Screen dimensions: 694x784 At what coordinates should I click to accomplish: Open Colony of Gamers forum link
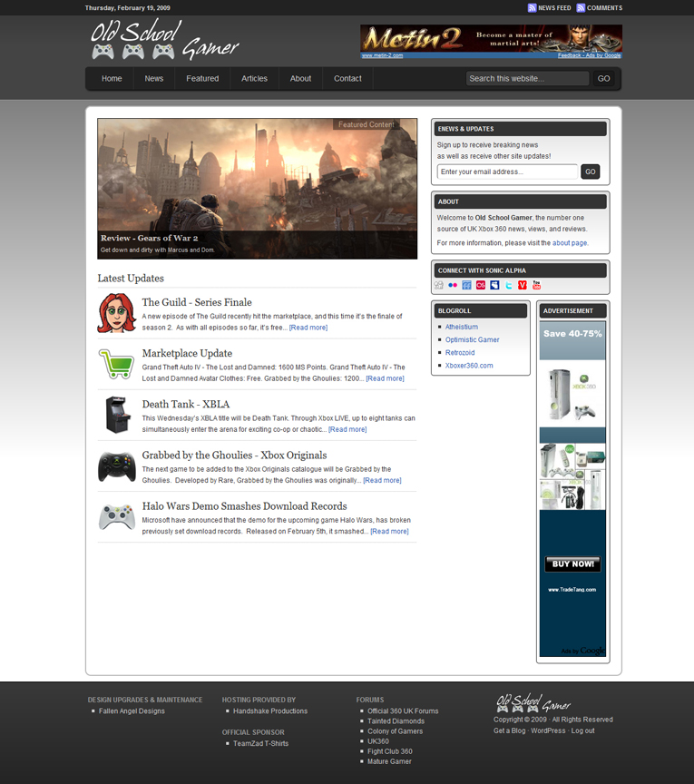[x=395, y=731]
